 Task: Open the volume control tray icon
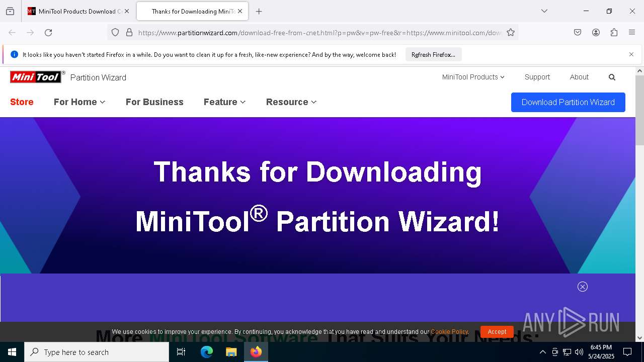[579, 352]
